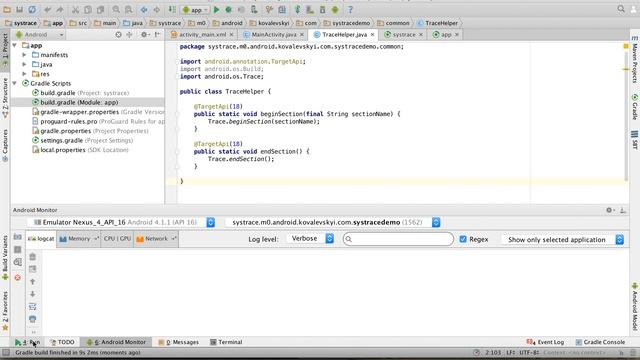Click the Undo arrow icon
Viewport: 640px width, 360px height.
click(48, 9)
